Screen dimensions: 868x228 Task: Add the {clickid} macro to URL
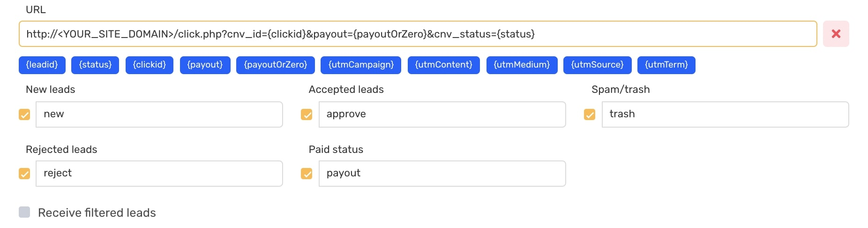click(150, 65)
